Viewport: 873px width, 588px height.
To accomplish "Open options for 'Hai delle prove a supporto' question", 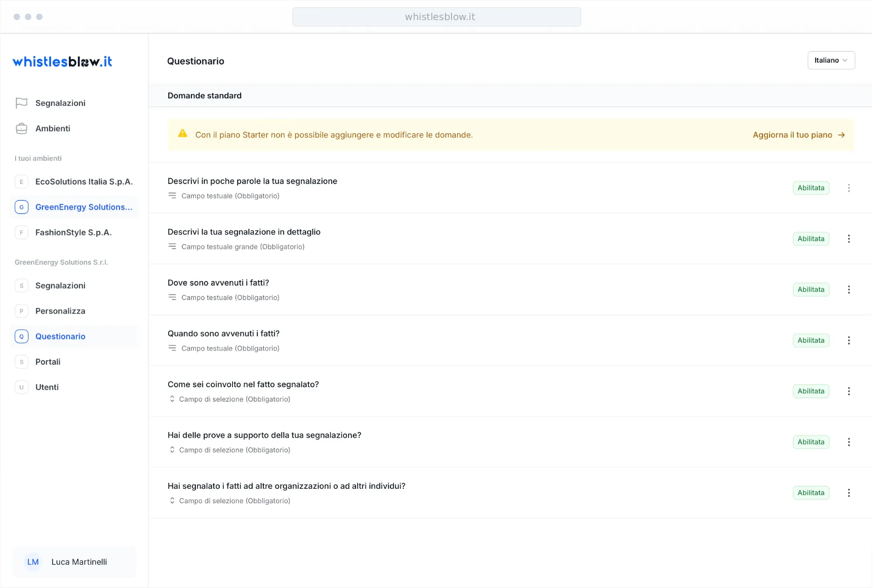I will [849, 442].
